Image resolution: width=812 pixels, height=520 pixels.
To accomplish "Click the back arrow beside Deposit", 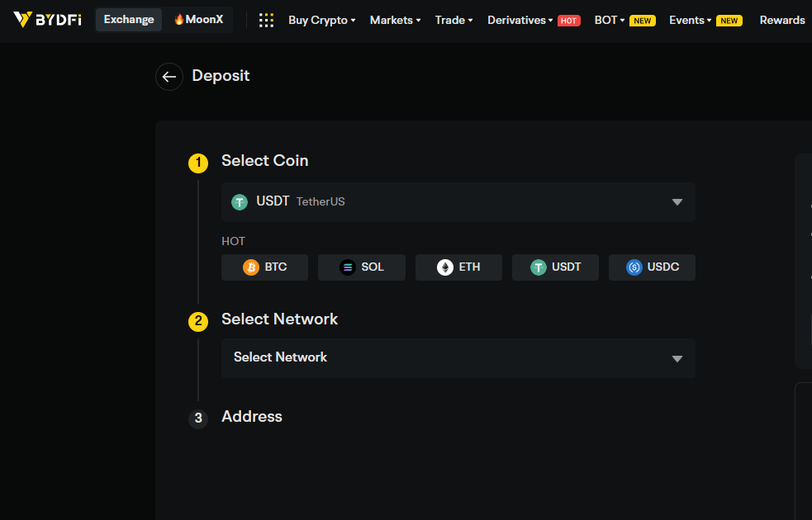I will point(169,77).
